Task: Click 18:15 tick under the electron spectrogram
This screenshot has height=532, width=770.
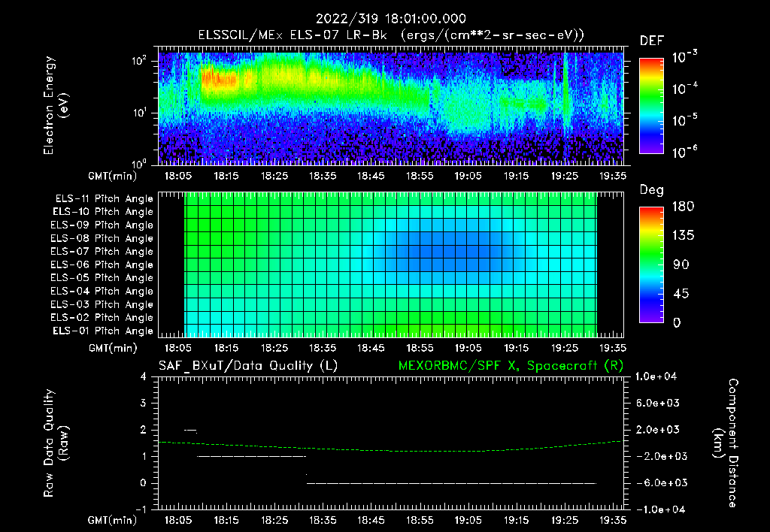Action: coord(226,176)
